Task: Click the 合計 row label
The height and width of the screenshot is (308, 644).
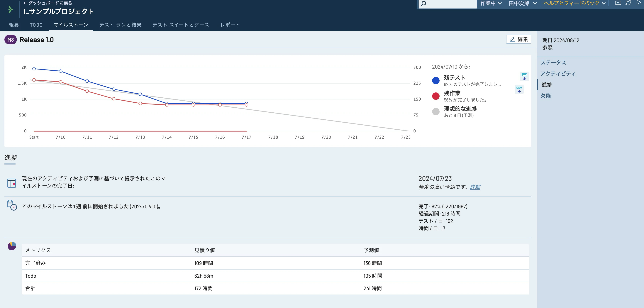Action: (30, 288)
